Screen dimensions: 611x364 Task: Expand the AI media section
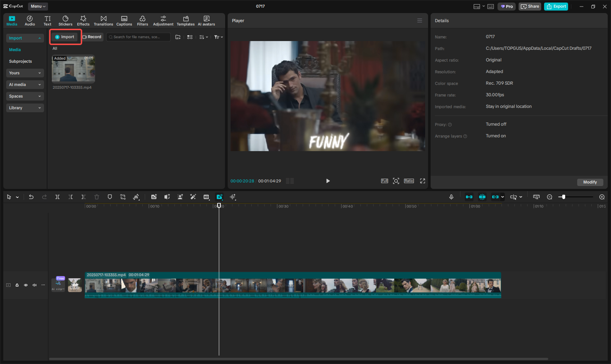click(25, 85)
